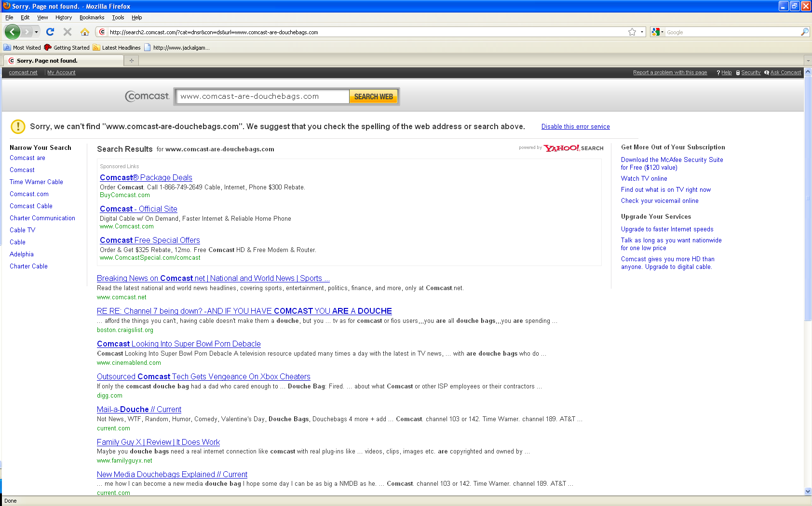Click the Yahoo! Search logo
This screenshot has height=506, width=812.
[574, 148]
